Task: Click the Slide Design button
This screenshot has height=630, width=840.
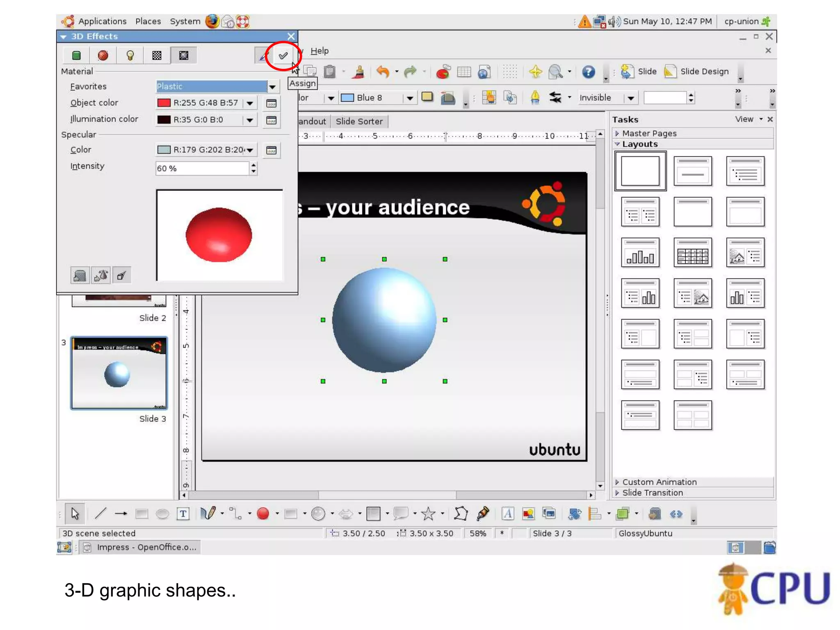Action: click(697, 72)
